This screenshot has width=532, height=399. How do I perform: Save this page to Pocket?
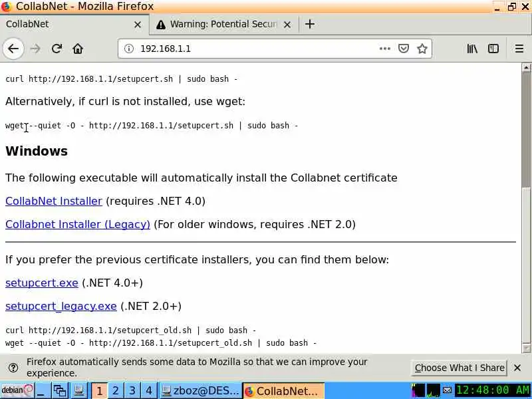point(404,49)
